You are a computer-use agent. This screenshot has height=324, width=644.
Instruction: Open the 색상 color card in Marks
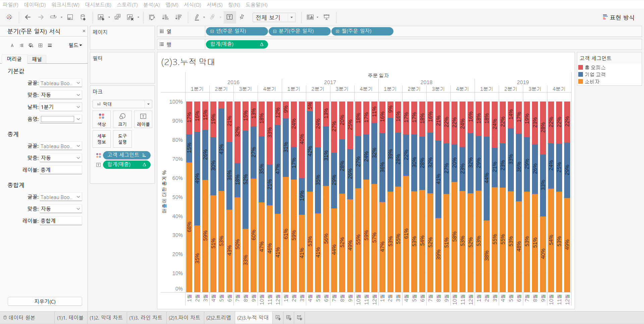pos(102,119)
